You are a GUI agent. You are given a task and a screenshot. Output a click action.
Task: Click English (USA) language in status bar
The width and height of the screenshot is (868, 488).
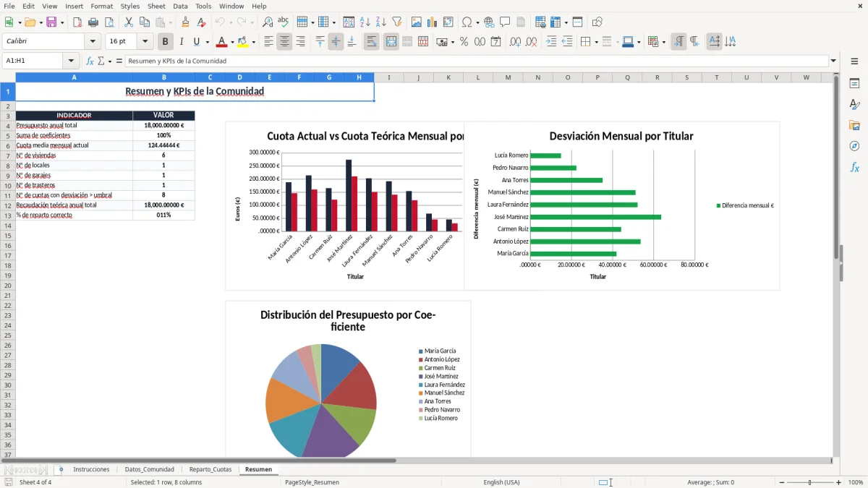[x=501, y=482]
